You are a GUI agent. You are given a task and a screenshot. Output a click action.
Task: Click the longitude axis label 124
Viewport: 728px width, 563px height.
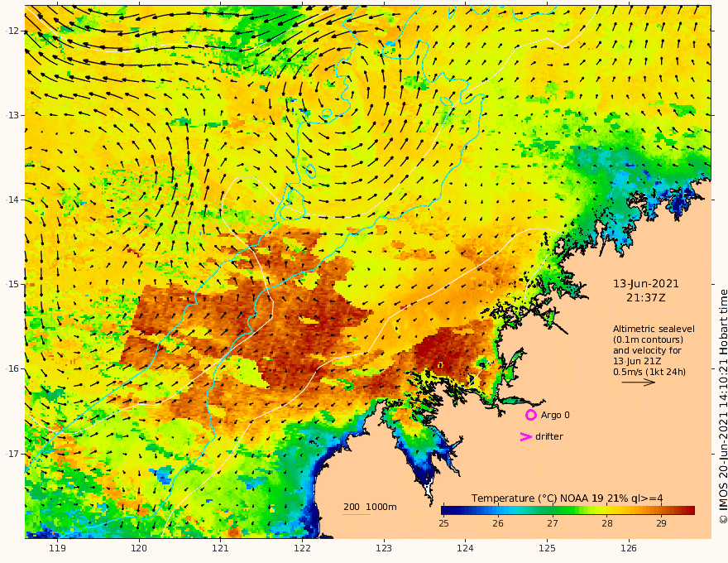click(x=466, y=549)
